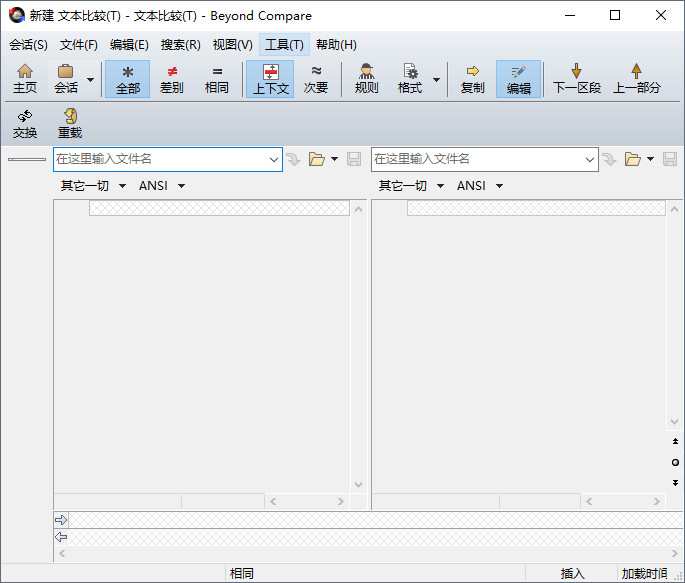This screenshot has width=685, height=583.
Task: Open right ANSI encoding dropdown
Action: coord(480,186)
